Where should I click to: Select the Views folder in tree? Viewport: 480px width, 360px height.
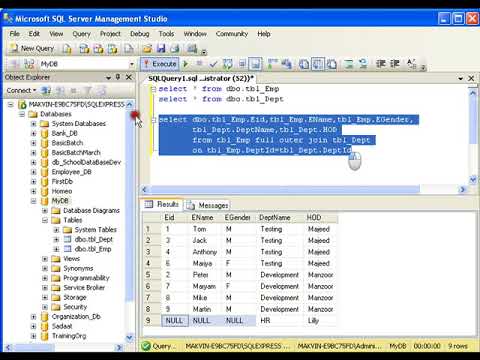(71, 259)
